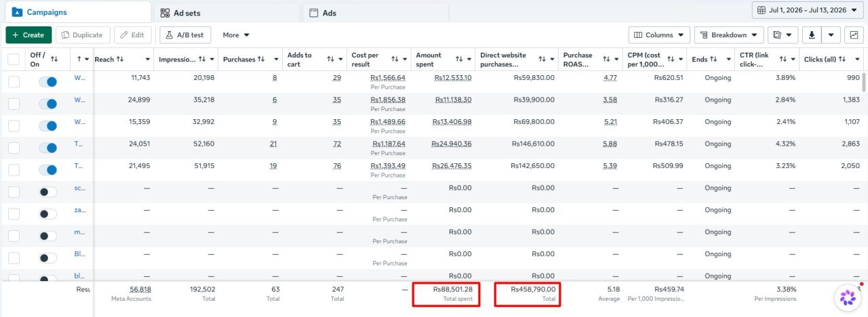This screenshot has width=868, height=317.
Task: Sort by Purchase ROAS
Action: (x=606, y=60)
